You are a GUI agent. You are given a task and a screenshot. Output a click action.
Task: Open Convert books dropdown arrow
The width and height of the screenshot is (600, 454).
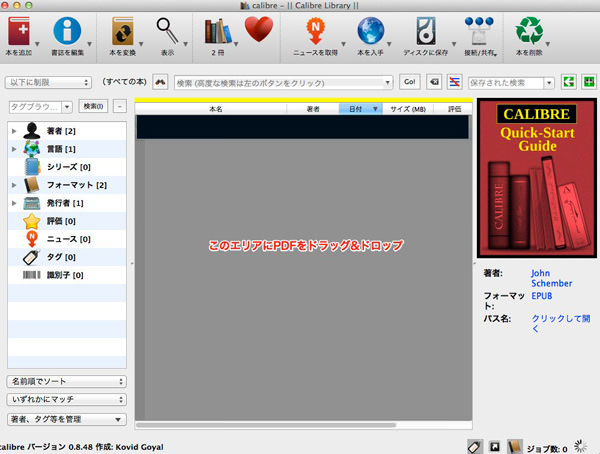click(141, 44)
